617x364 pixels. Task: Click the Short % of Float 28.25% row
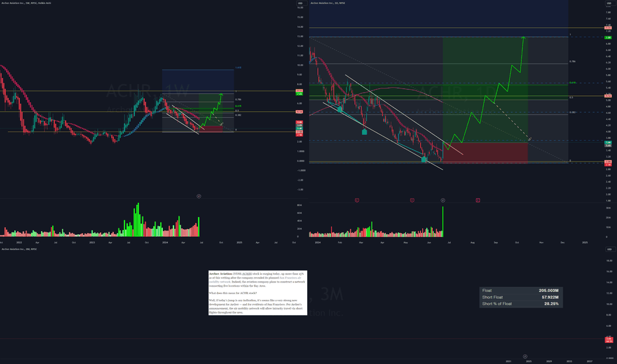[x=520, y=304]
